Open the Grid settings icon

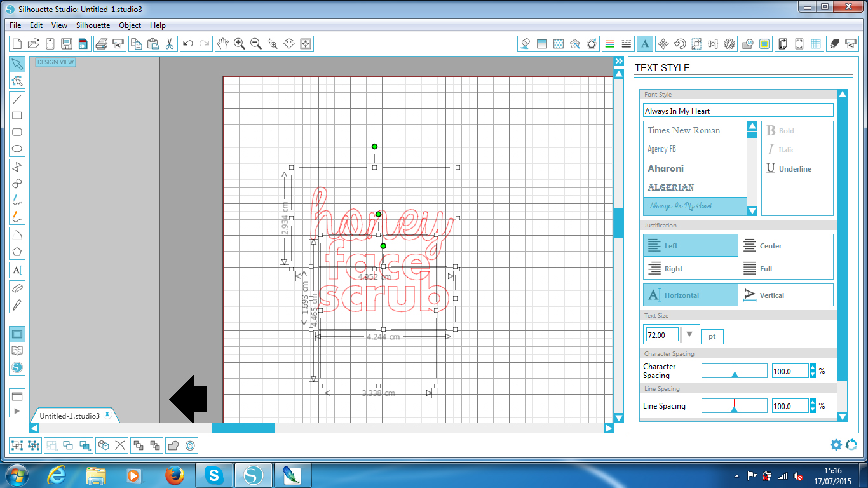817,44
